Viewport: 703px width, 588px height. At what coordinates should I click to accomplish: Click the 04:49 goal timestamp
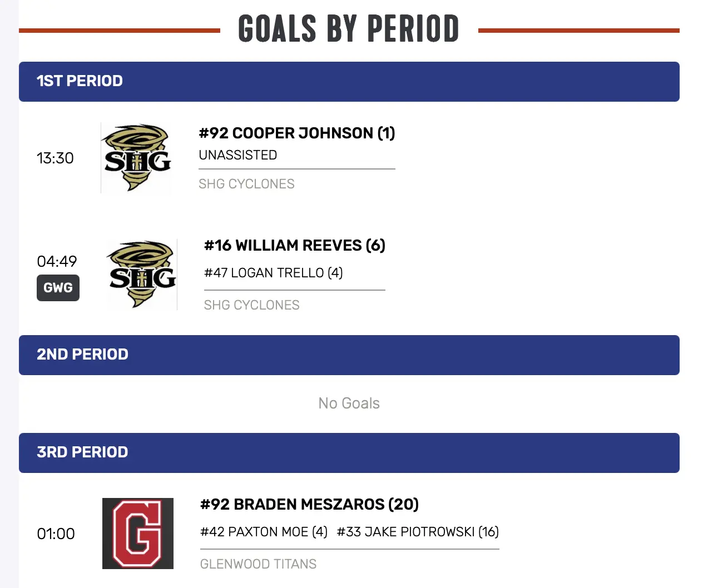pos(57,261)
